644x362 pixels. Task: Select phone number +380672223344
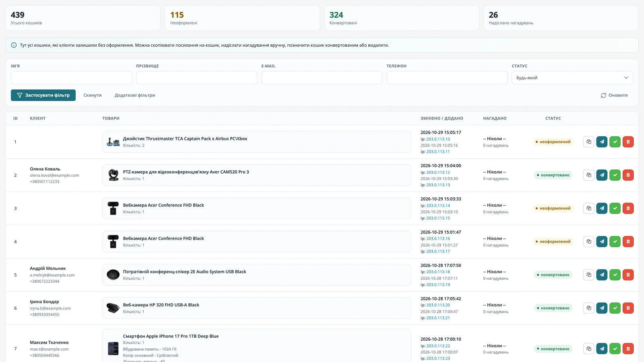[44, 281]
